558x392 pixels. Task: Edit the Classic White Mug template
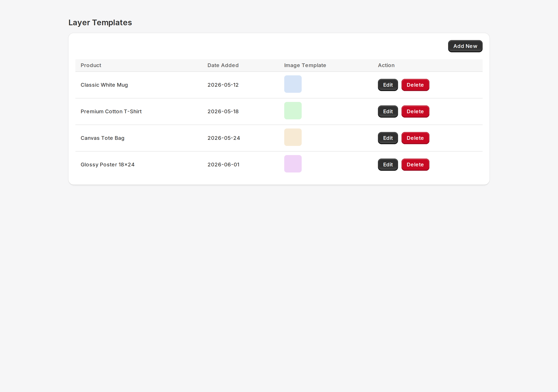click(x=388, y=85)
